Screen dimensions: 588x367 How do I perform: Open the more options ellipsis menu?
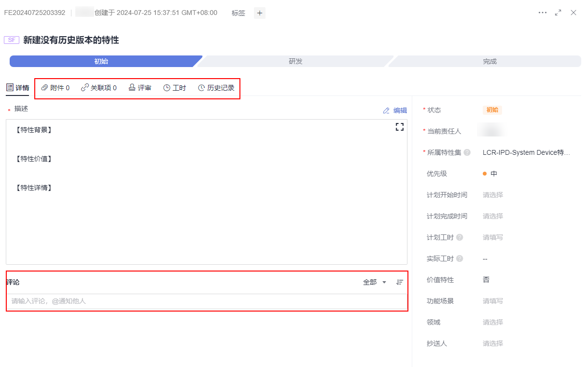(543, 13)
